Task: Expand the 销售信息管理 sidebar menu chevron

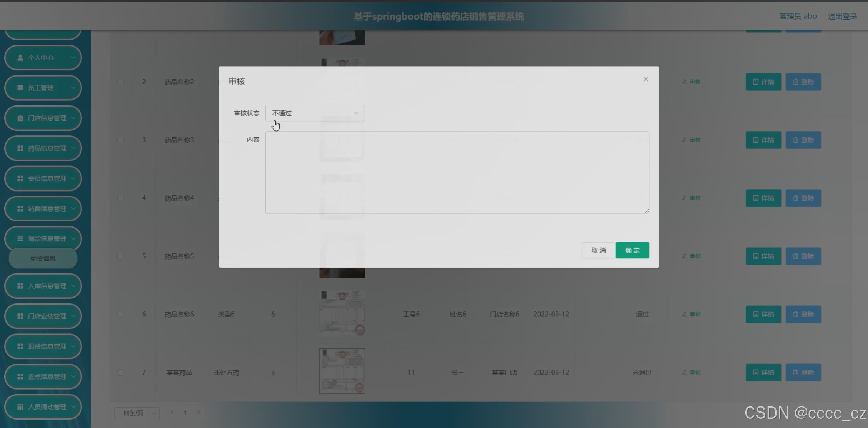Action: [73, 208]
